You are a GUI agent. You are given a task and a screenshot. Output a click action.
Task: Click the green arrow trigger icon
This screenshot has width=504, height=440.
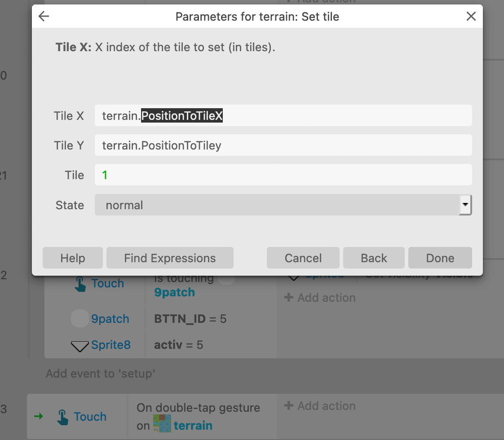click(x=39, y=417)
